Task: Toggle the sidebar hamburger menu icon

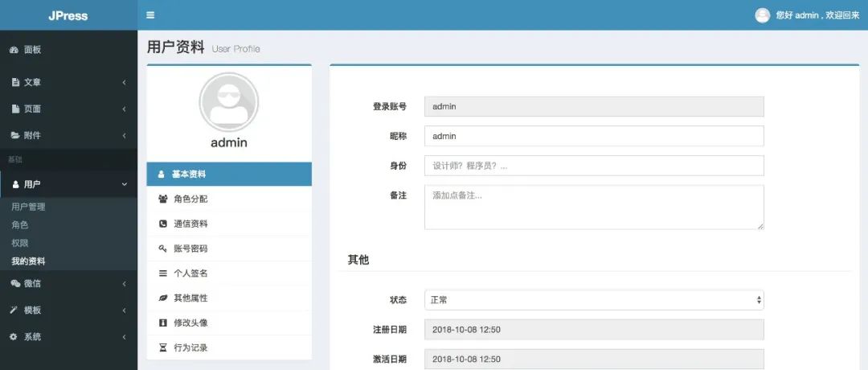Action: coord(150,15)
